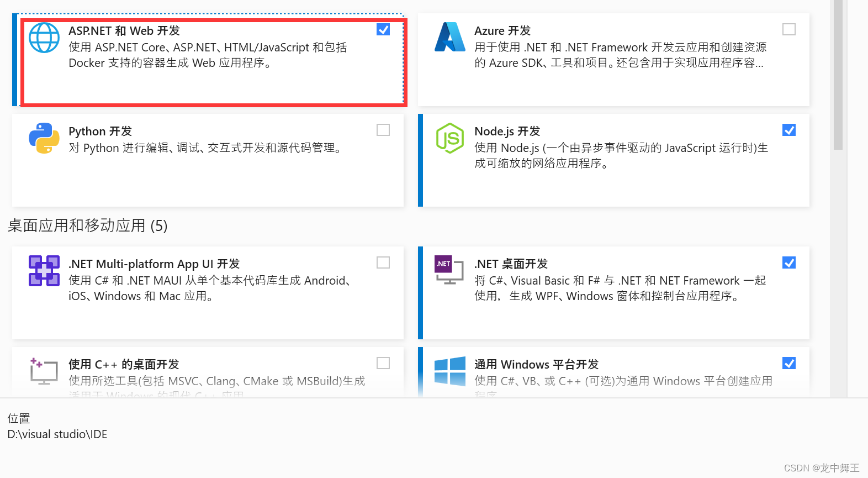The width and height of the screenshot is (868, 478).
Task: Uncheck the Node.js development checkbox
Action: (789, 130)
